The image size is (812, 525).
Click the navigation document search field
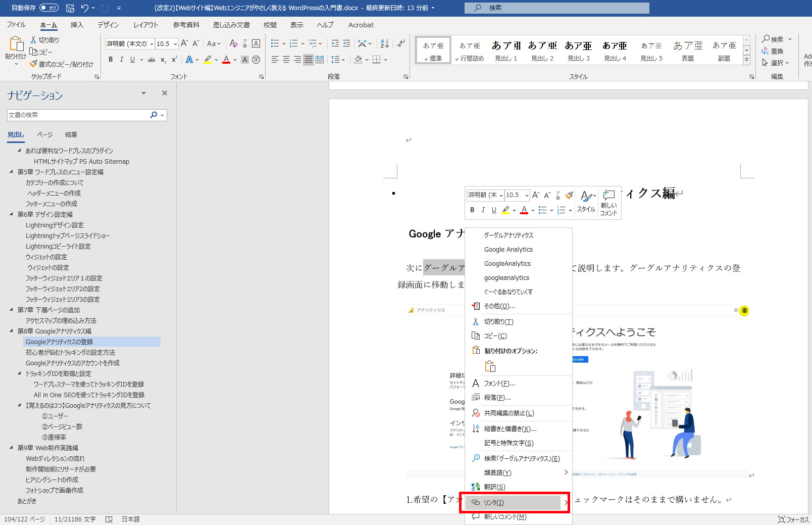pos(78,115)
